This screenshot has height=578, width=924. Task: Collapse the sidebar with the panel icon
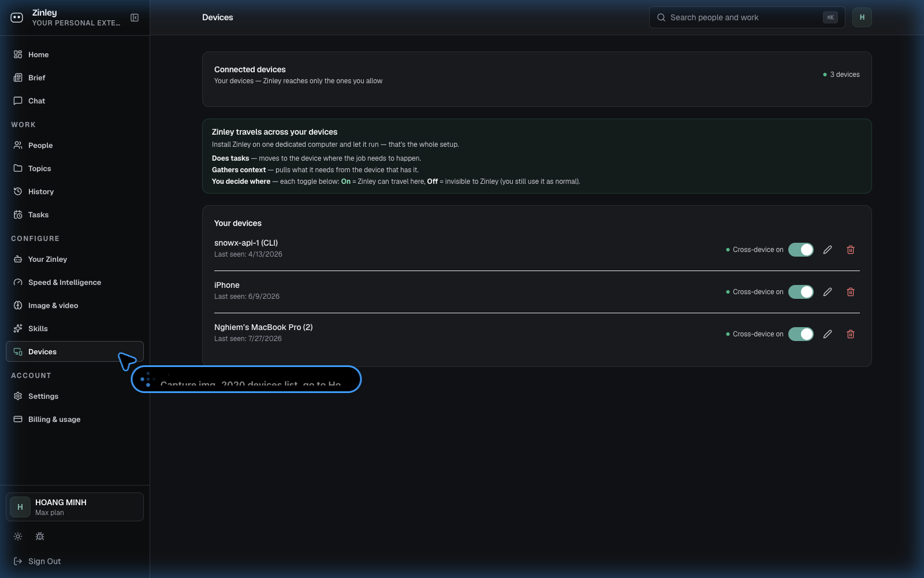(135, 18)
